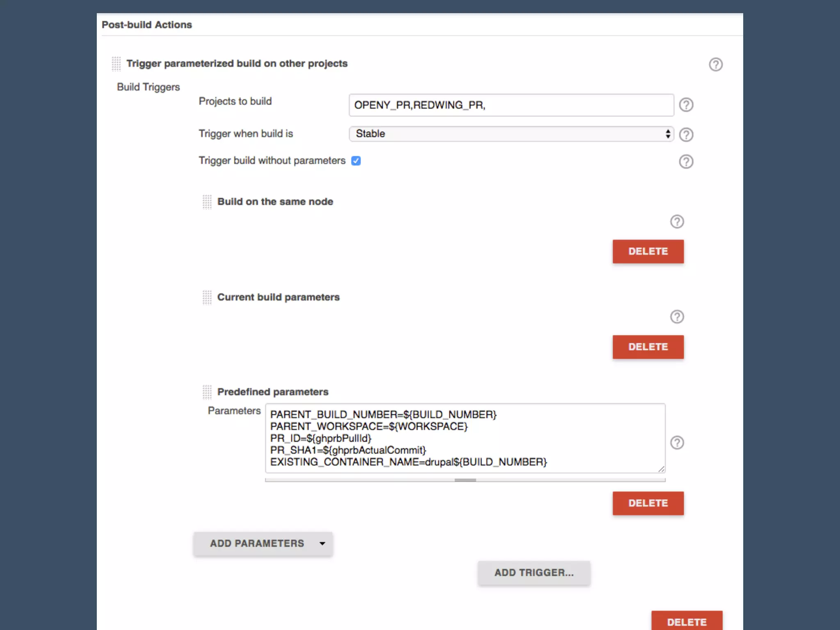Click the Add Trigger button
Screen dimensions: 840x630
click(534, 573)
